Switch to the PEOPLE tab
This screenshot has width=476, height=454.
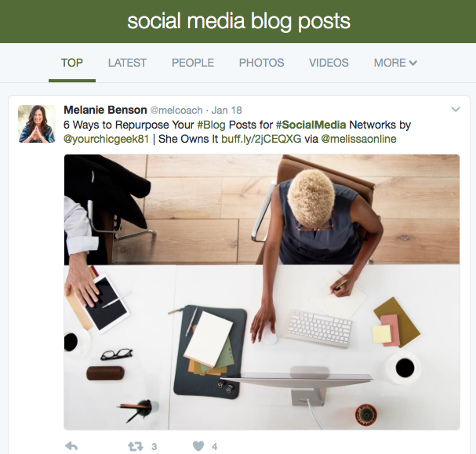tap(193, 63)
